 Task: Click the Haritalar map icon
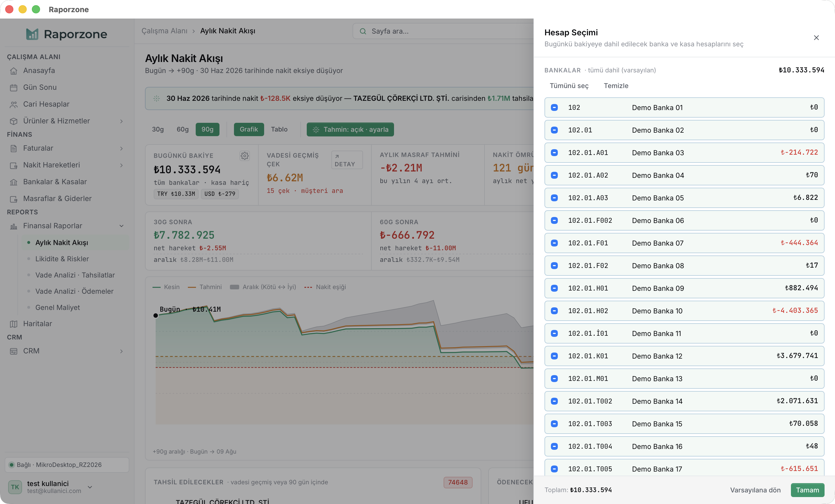14,324
